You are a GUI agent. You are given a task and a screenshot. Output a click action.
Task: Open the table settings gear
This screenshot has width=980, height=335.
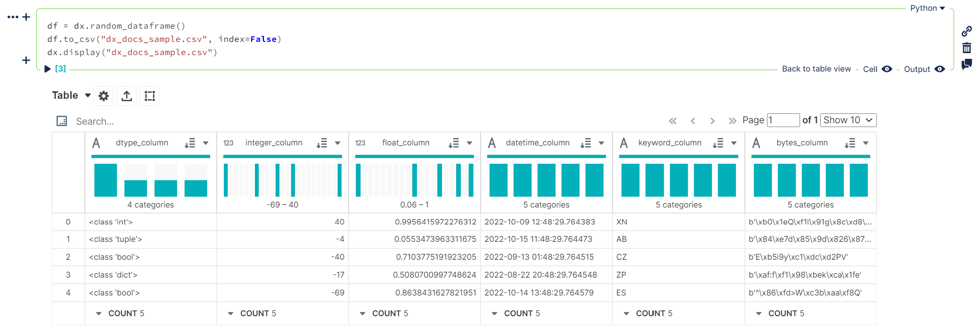point(104,96)
